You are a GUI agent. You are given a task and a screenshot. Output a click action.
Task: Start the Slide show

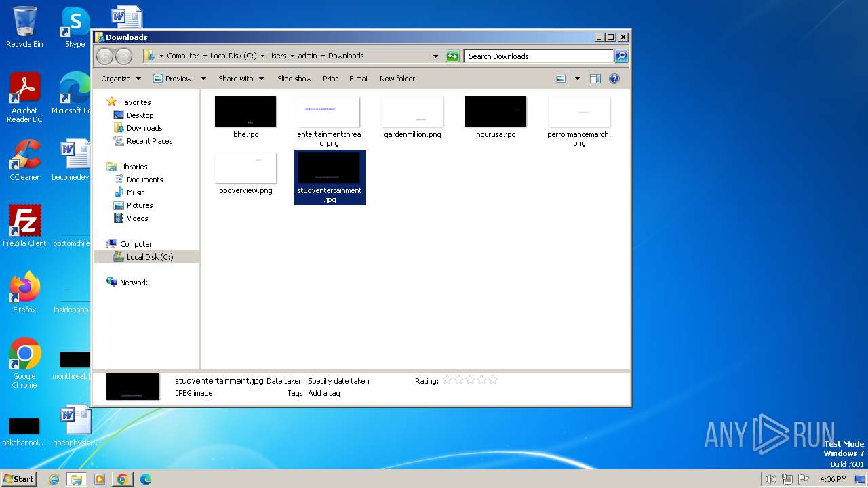[x=294, y=79]
